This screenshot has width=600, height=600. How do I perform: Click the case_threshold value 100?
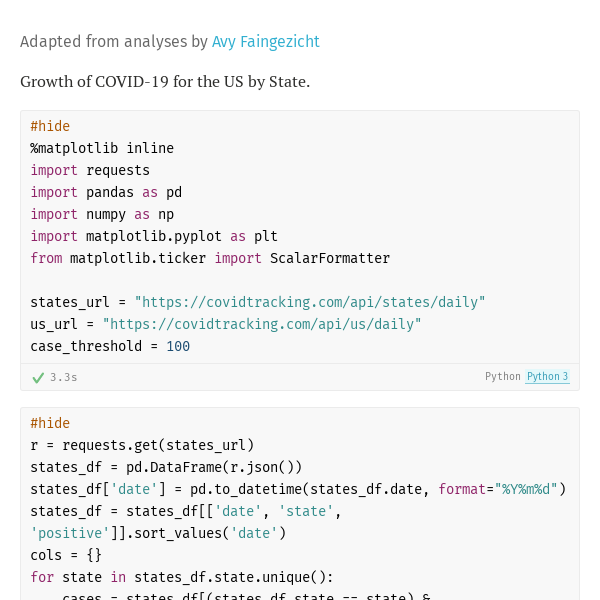pyautogui.click(x=178, y=346)
